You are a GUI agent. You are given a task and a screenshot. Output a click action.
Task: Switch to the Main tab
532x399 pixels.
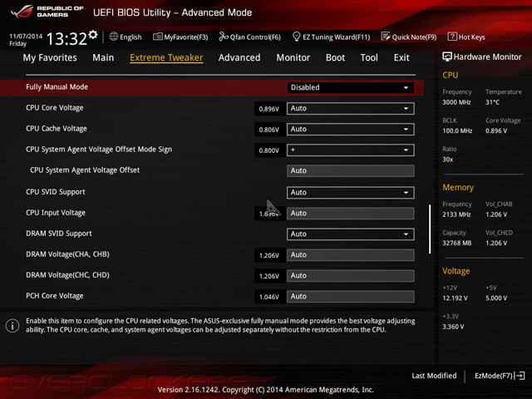tap(103, 57)
